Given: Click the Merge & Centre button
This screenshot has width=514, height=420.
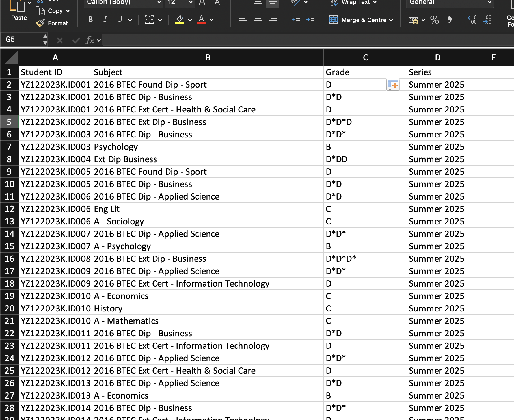Looking at the screenshot, I should point(358,20).
